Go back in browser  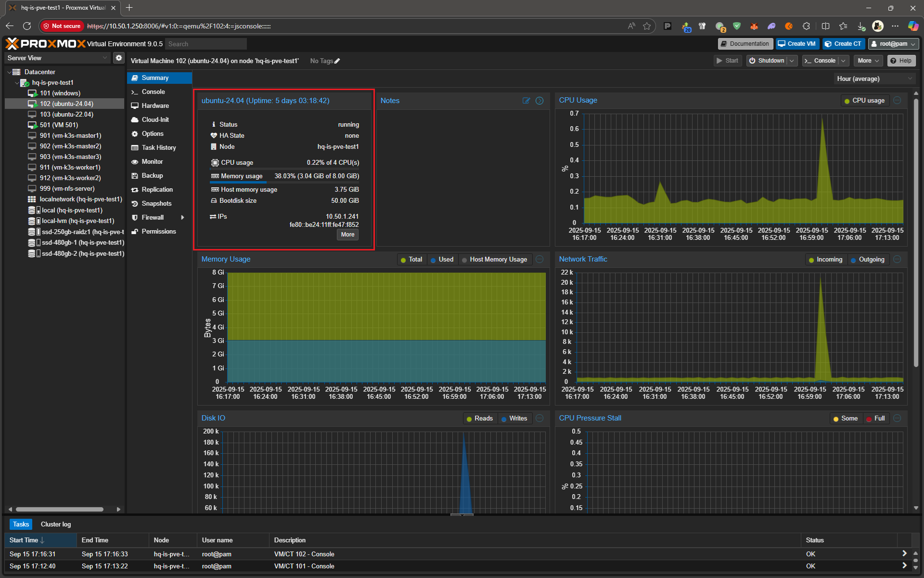pyautogui.click(x=10, y=26)
